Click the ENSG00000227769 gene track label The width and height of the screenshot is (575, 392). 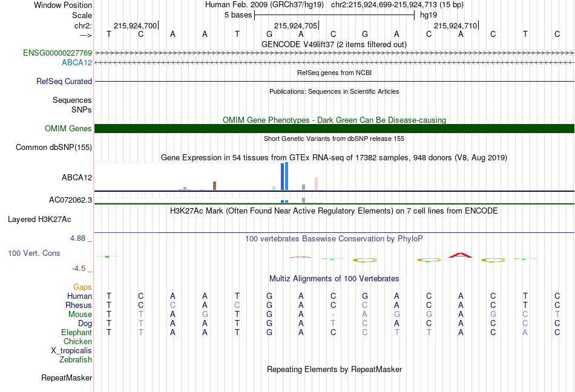[x=57, y=53]
